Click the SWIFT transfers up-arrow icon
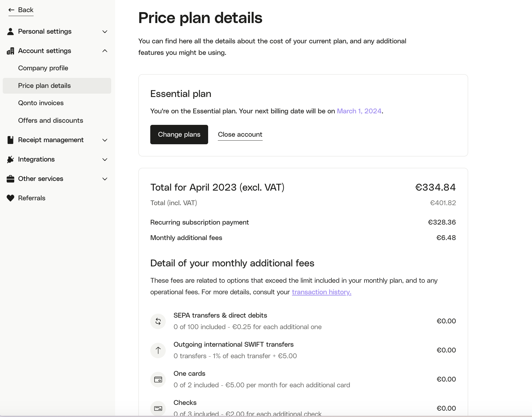 tap(158, 350)
